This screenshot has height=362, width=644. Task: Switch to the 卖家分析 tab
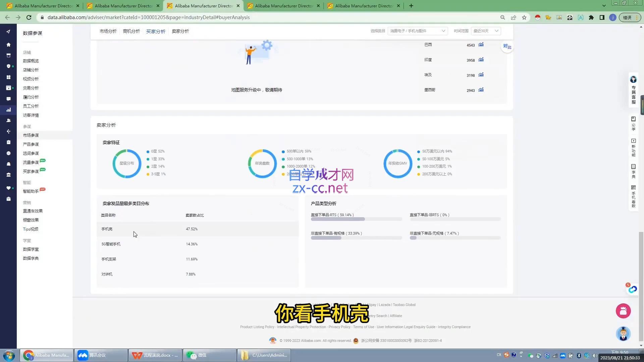click(x=180, y=31)
